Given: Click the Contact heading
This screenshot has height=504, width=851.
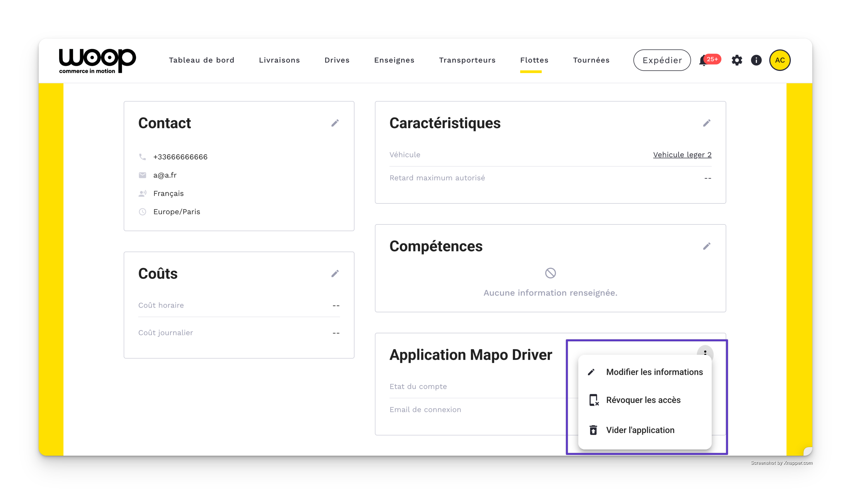Looking at the screenshot, I should [164, 123].
